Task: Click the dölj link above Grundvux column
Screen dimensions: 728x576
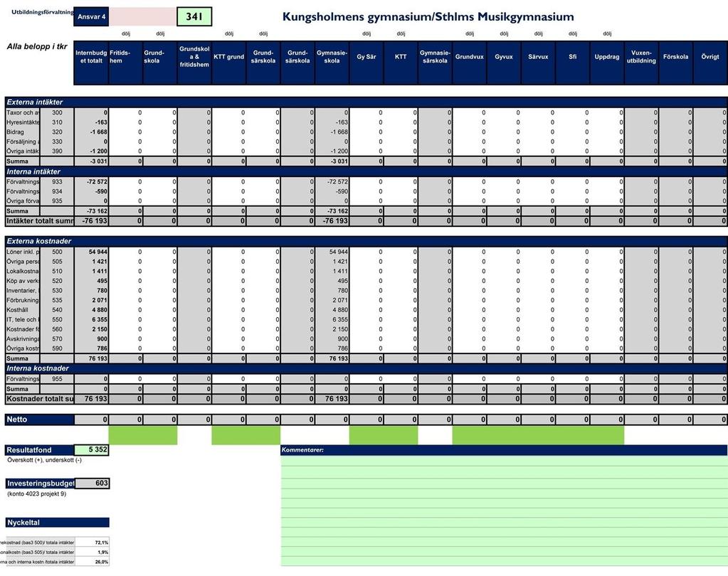Action: click(x=470, y=34)
